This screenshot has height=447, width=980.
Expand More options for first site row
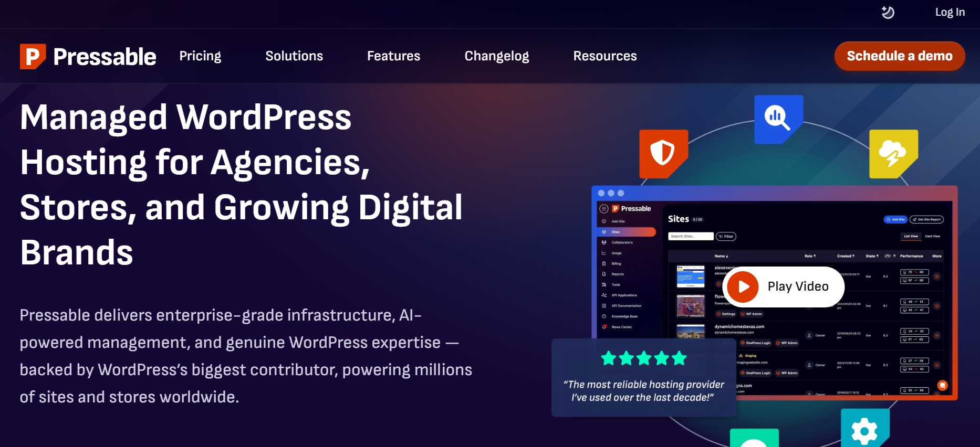[937, 276]
